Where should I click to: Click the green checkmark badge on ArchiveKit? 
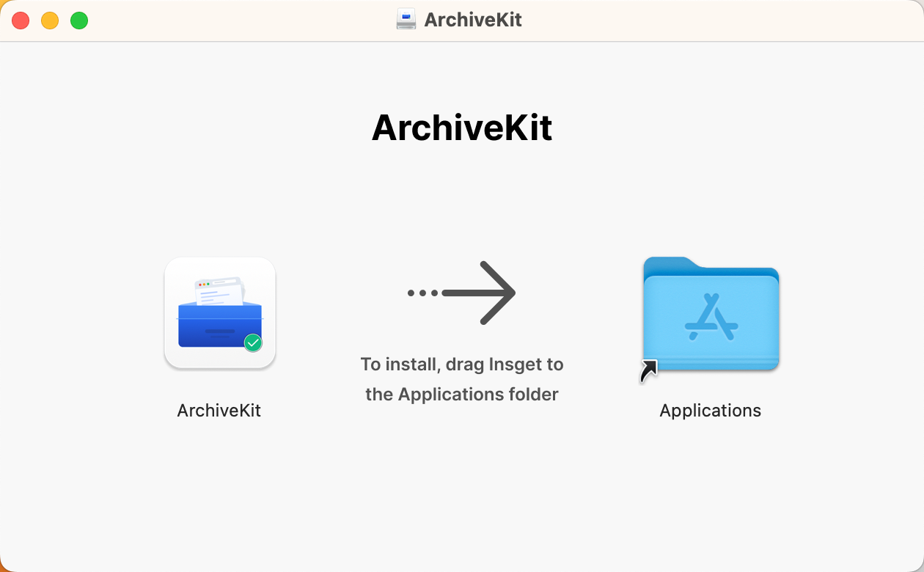[252, 341]
